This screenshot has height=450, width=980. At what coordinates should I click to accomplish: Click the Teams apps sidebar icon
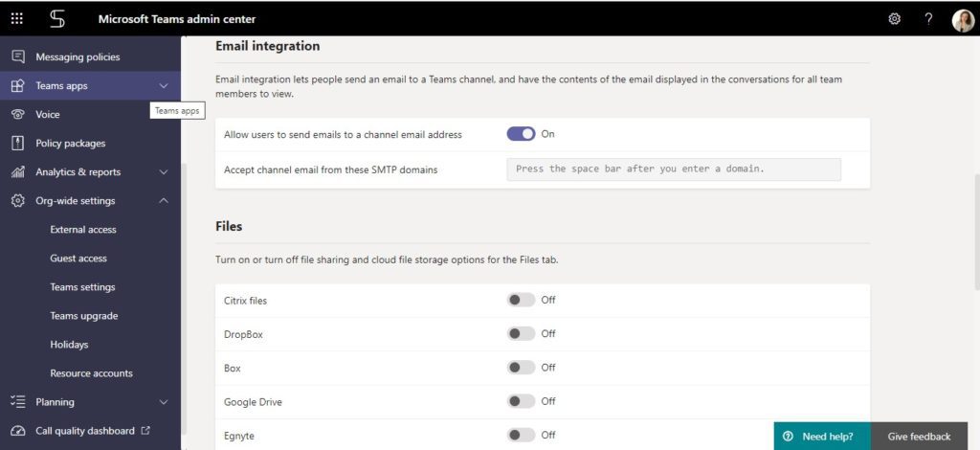(18, 85)
